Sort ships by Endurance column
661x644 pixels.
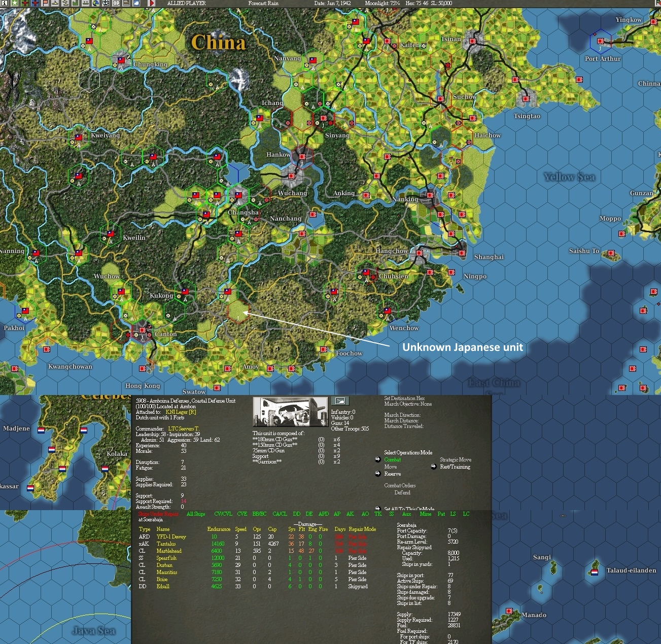point(219,529)
